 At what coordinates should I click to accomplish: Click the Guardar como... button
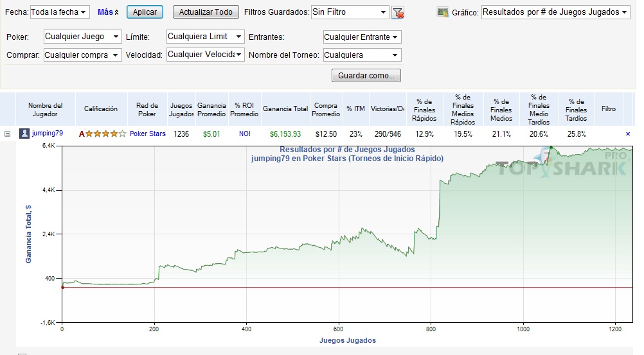pyautogui.click(x=366, y=76)
